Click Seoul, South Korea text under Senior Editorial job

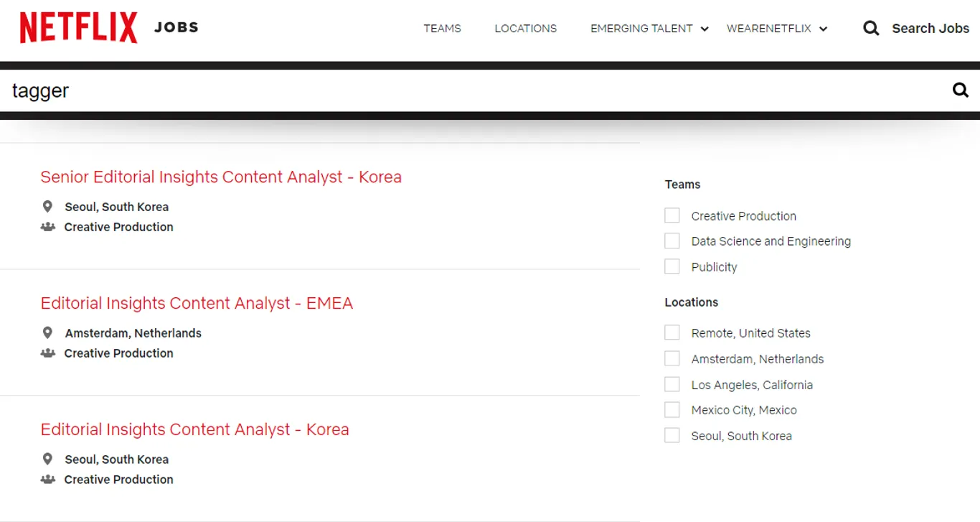117,207
